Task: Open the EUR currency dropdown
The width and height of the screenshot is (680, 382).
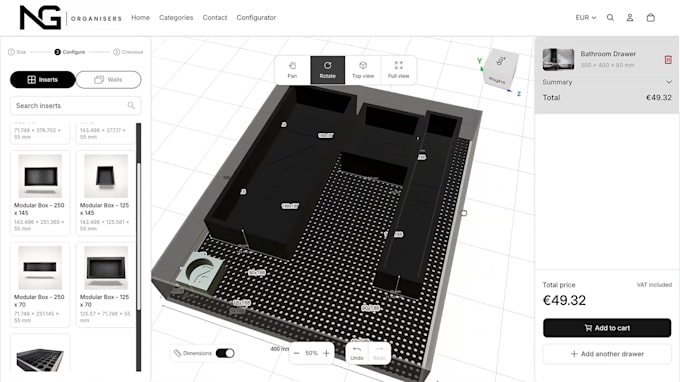Action: pyautogui.click(x=585, y=18)
